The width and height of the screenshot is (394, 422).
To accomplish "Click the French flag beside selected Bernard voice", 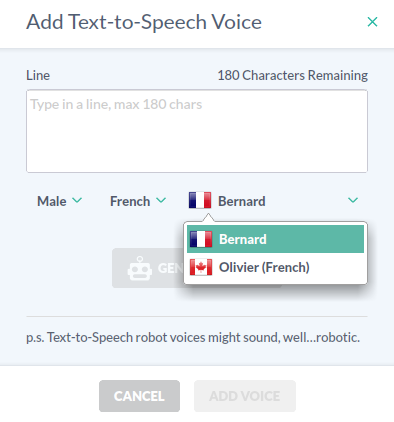I will 200,200.
